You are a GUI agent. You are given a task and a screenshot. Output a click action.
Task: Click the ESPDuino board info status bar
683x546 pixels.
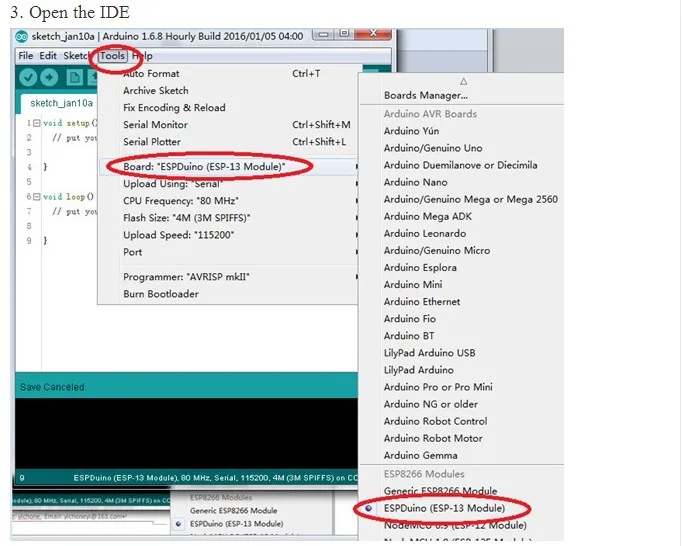(186, 478)
